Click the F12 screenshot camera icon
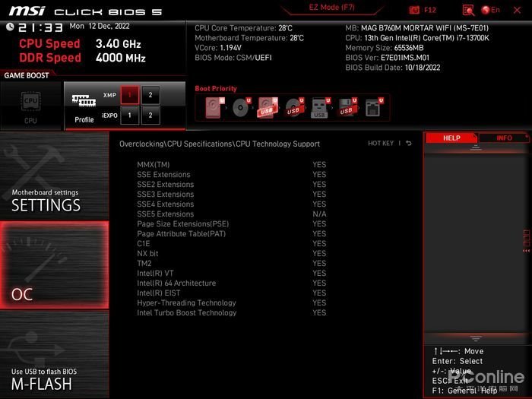532x399 pixels. pyautogui.click(x=414, y=10)
